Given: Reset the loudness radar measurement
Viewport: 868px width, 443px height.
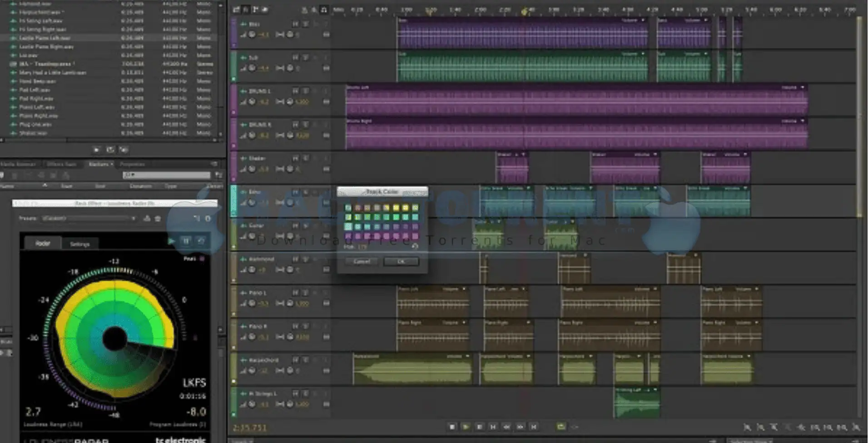Looking at the screenshot, I should click(201, 241).
